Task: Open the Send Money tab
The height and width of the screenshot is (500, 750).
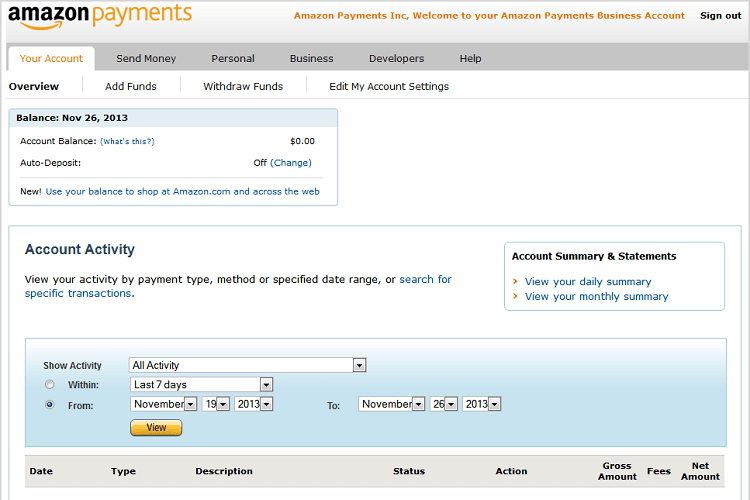Action: (x=146, y=58)
